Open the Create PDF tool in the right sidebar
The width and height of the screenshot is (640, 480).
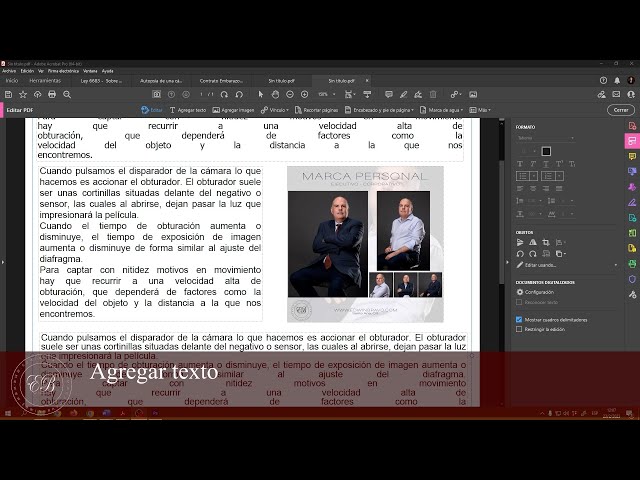coord(632,126)
